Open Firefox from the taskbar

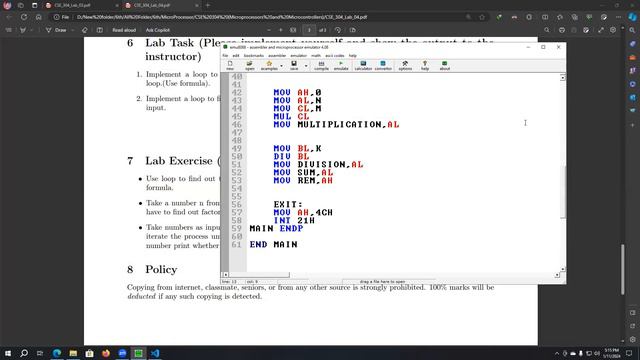(106, 353)
